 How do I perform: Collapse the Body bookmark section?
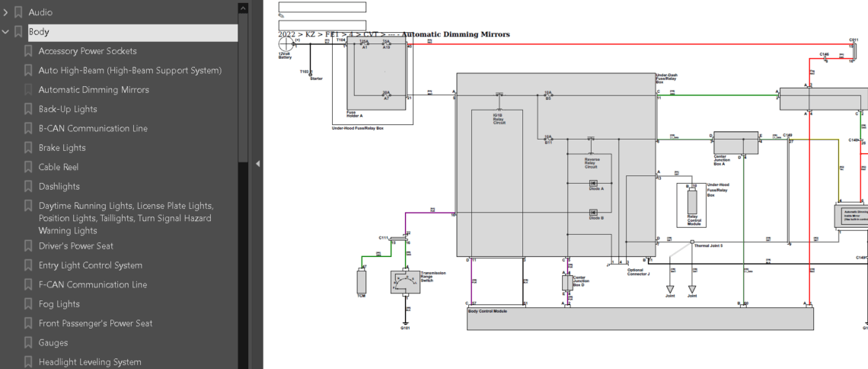6,32
